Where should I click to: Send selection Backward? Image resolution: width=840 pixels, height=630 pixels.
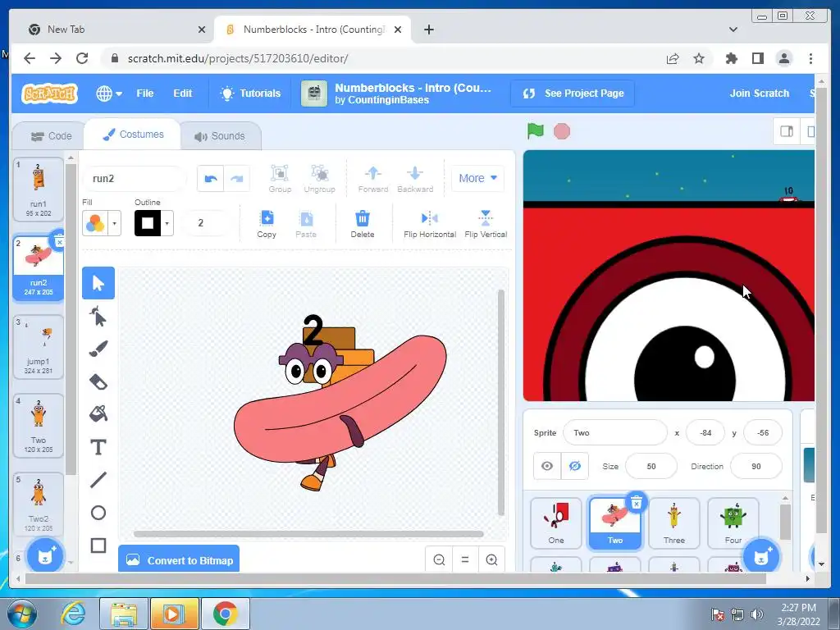(x=414, y=178)
